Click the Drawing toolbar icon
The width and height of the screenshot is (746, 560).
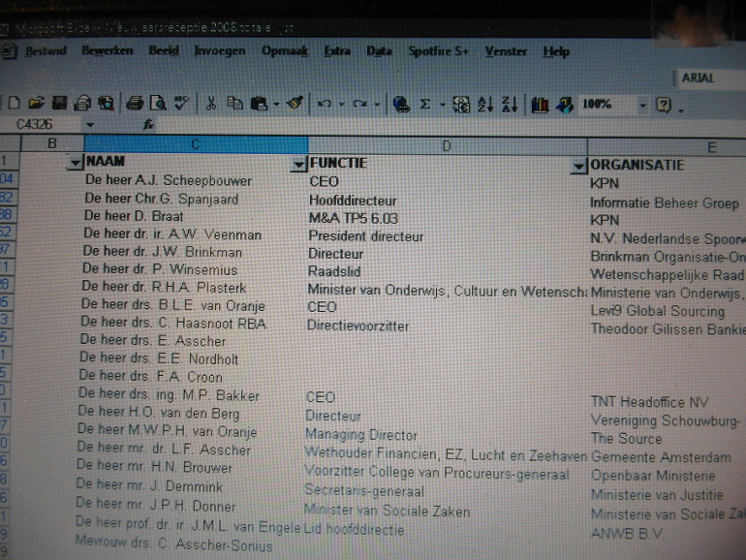(x=565, y=106)
